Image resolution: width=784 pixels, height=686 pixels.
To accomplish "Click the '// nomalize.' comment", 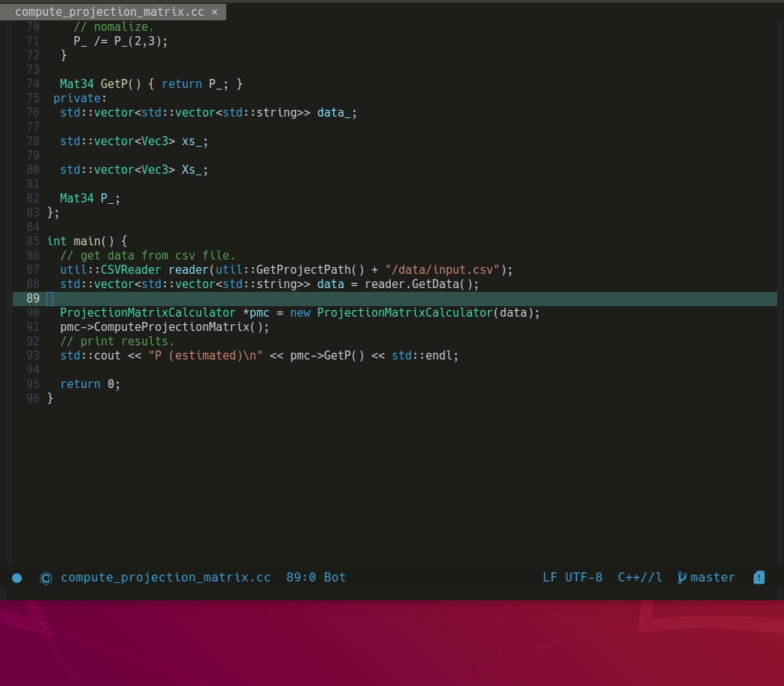I will tap(114, 27).
